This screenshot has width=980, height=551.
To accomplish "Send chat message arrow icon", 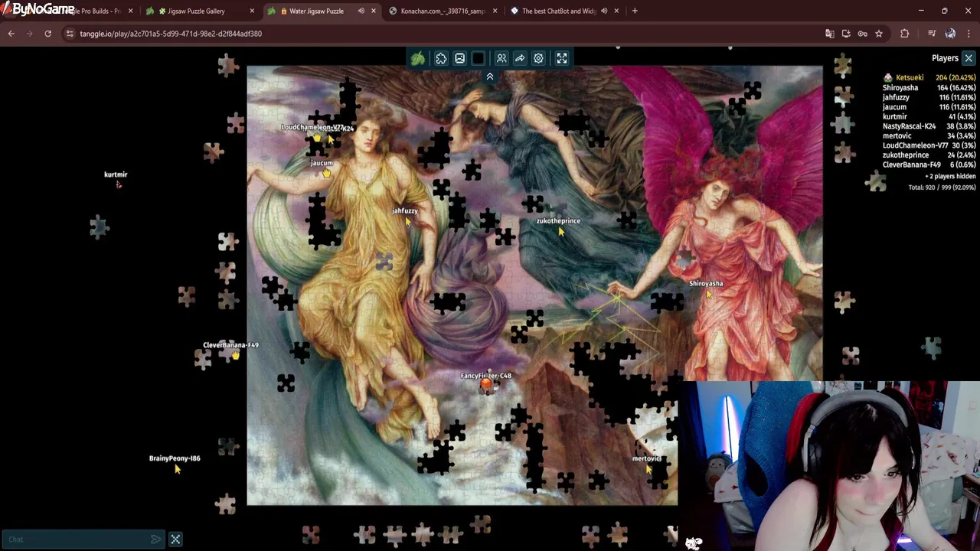I will click(155, 540).
